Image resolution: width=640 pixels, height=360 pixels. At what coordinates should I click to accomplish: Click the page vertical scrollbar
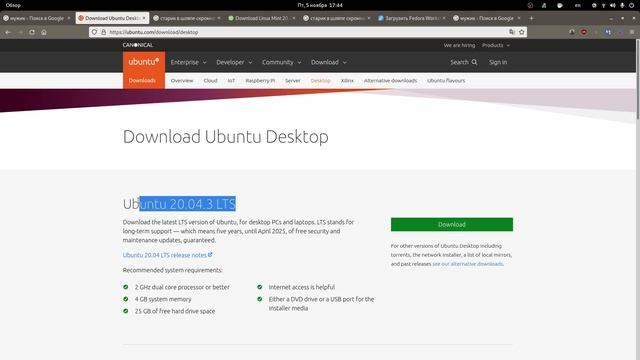point(638,80)
